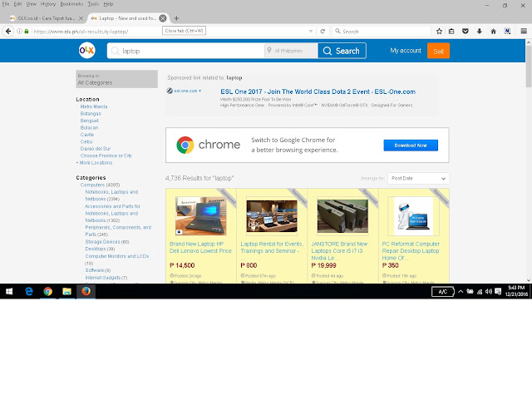Image resolution: width=532 pixels, height=395 pixels.
Task: Open Software category link
Action: click(94, 270)
